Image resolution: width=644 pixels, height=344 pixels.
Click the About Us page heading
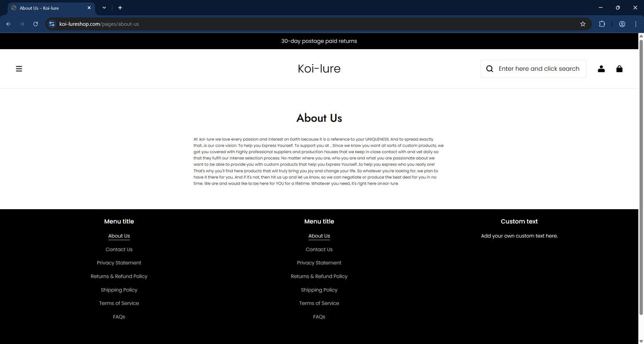319,118
